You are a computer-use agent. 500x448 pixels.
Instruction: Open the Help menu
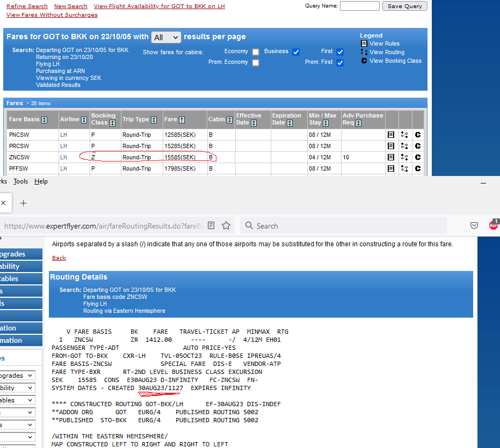(x=41, y=181)
